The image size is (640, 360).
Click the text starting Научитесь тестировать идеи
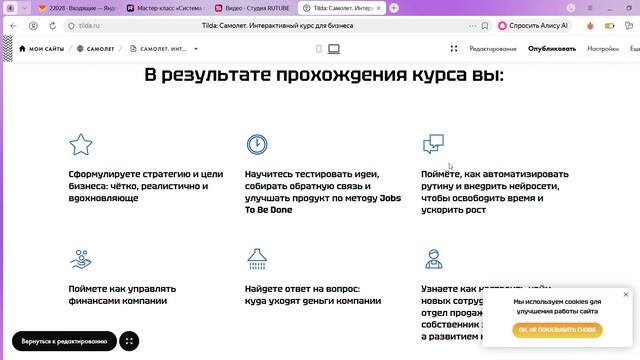coord(323,192)
